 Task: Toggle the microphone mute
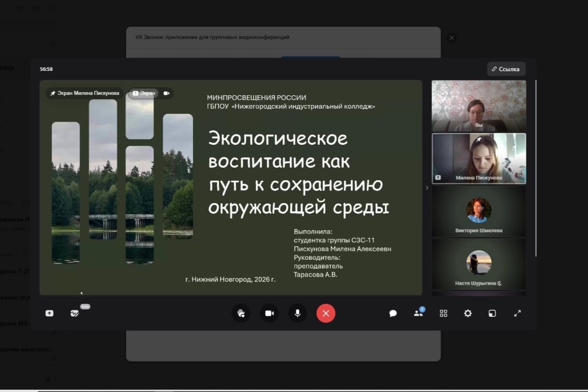point(298,313)
